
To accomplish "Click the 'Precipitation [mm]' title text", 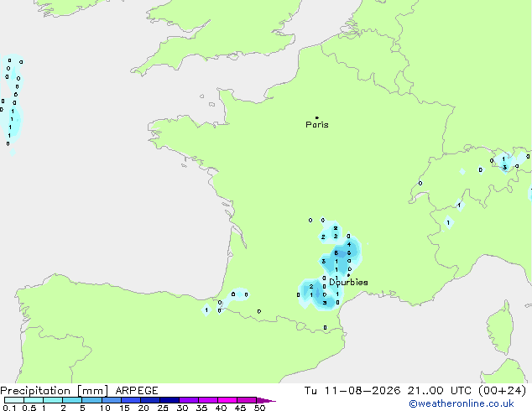I will [x=55, y=391].
